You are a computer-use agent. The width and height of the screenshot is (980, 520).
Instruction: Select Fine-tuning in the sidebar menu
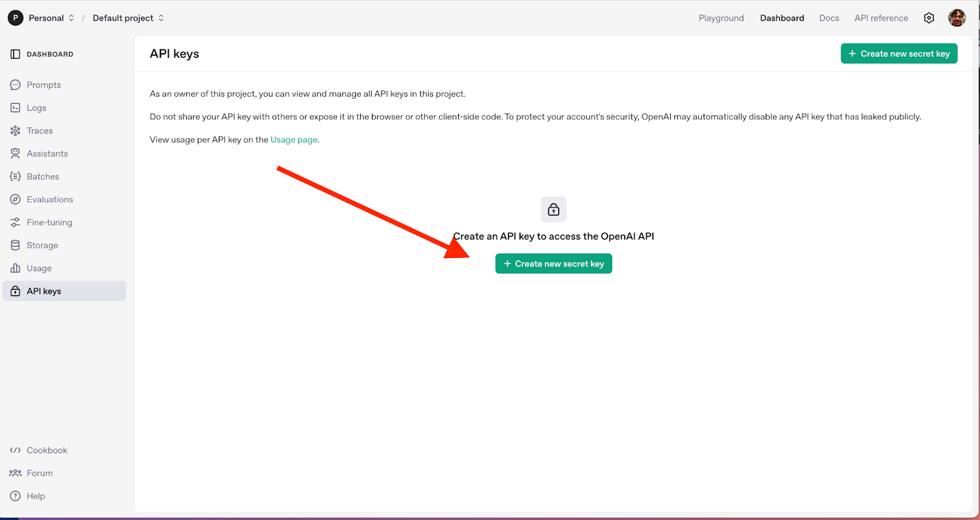tap(64, 222)
